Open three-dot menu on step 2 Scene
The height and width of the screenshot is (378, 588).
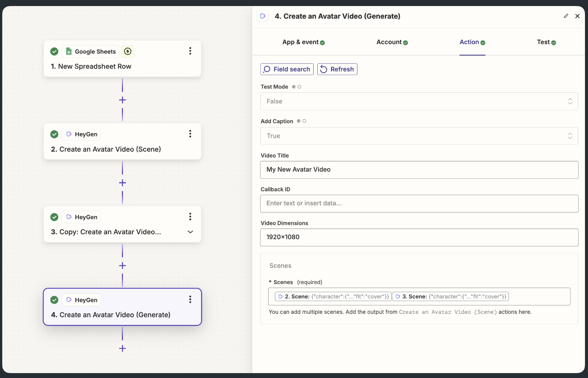click(190, 134)
